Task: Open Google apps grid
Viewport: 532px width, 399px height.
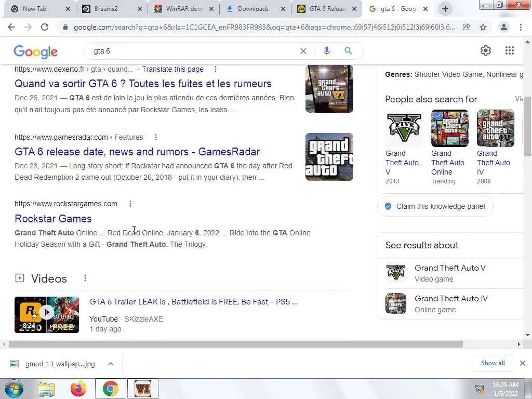Action: 509,50
